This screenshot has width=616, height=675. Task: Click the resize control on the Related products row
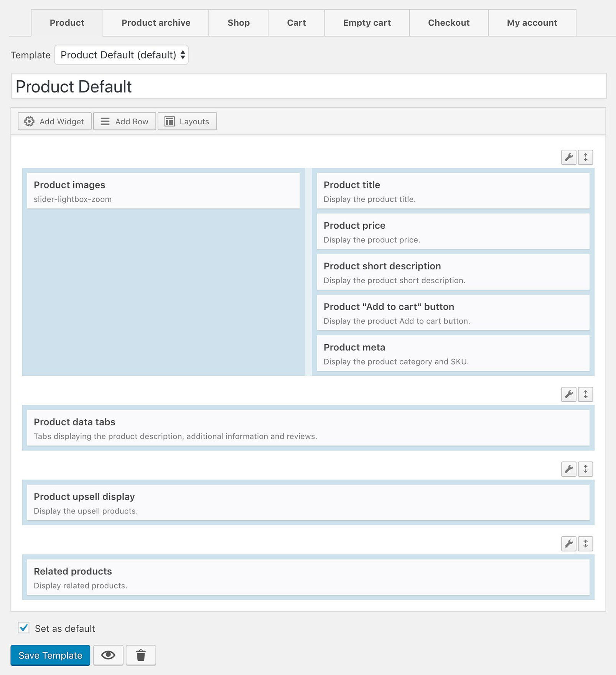pos(585,543)
